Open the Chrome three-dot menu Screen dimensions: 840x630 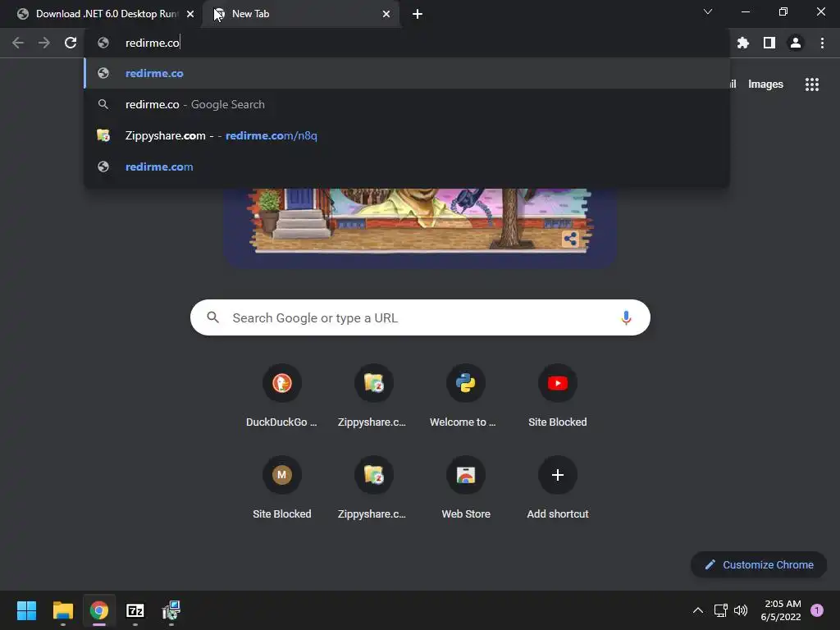(822, 43)
